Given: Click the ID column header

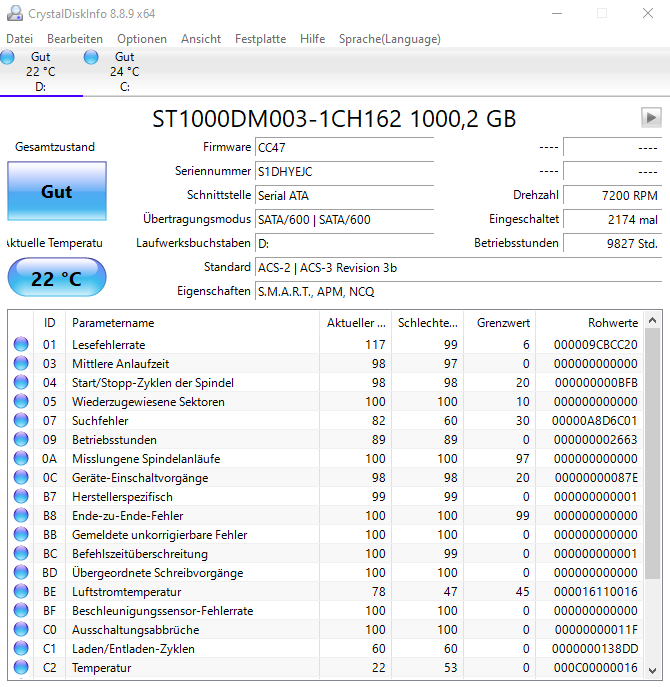Looking at the screenshot, I should point(50,323).
